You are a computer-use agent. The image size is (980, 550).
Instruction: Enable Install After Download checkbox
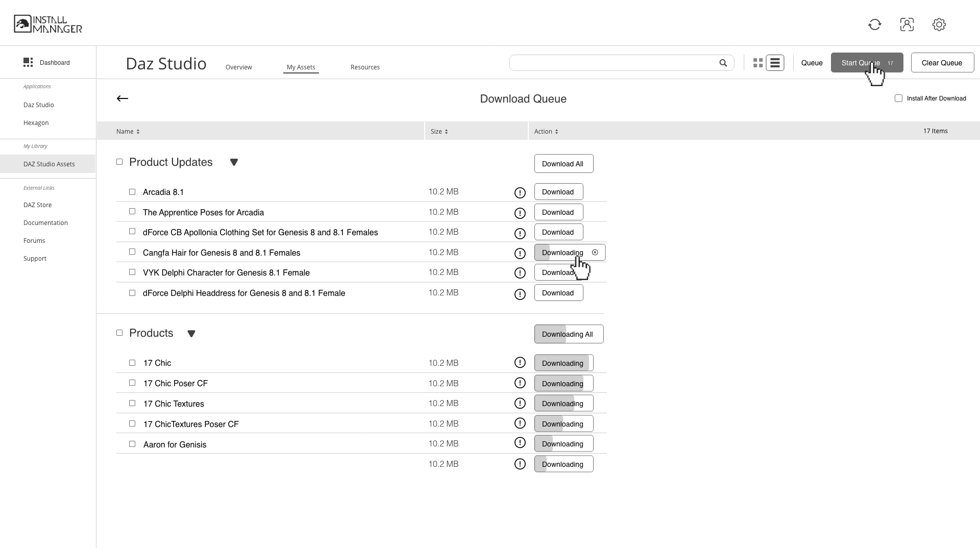(x=898, y=98)
